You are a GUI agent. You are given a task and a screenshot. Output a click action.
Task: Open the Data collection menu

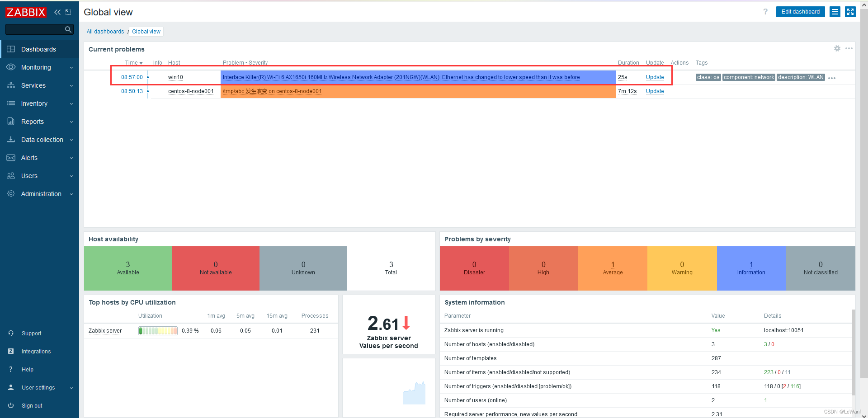coord(39,140)
